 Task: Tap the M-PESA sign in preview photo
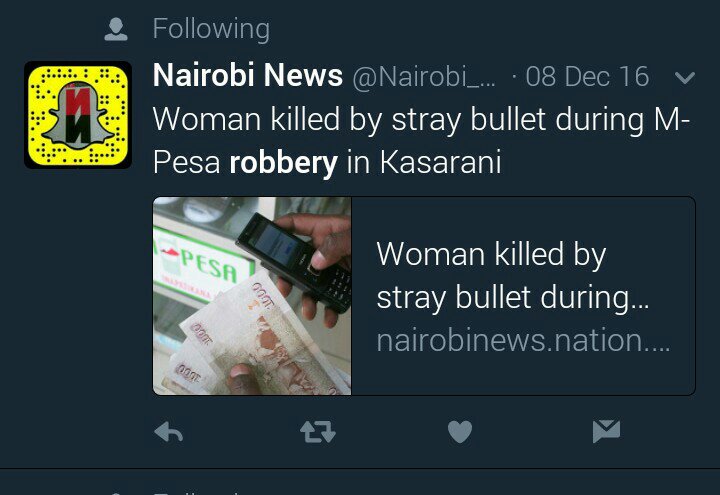[204, 264]
